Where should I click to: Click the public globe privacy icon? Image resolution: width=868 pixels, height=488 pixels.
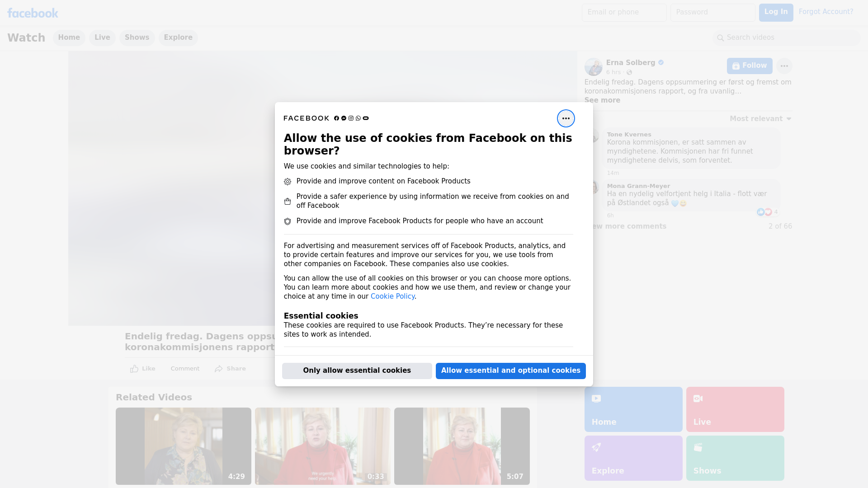tap(629, 72)
